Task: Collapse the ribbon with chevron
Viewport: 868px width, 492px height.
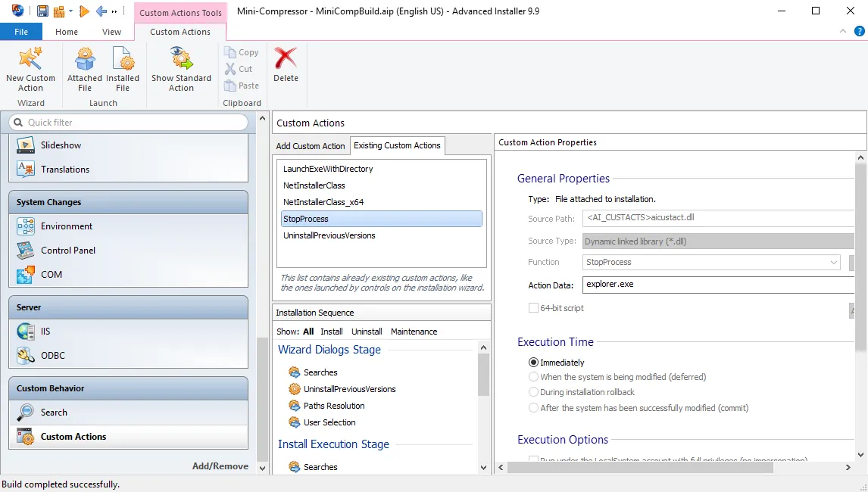Action: pos(842,32)
